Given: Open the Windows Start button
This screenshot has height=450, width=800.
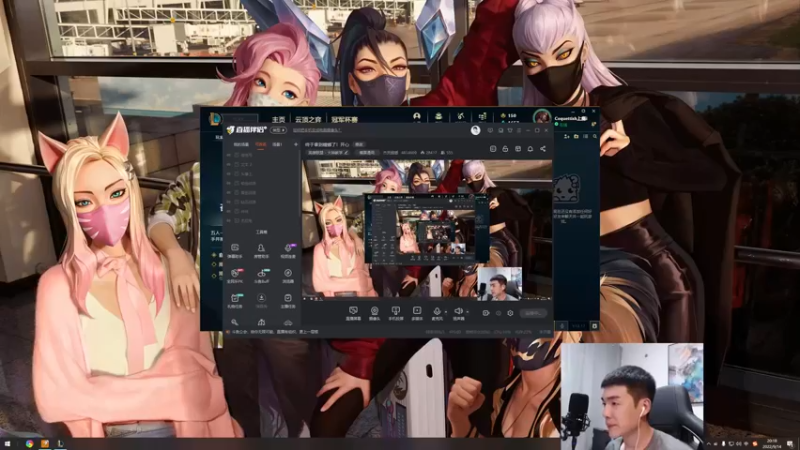Looking at the screenshot, I should [x=7, y=443].
